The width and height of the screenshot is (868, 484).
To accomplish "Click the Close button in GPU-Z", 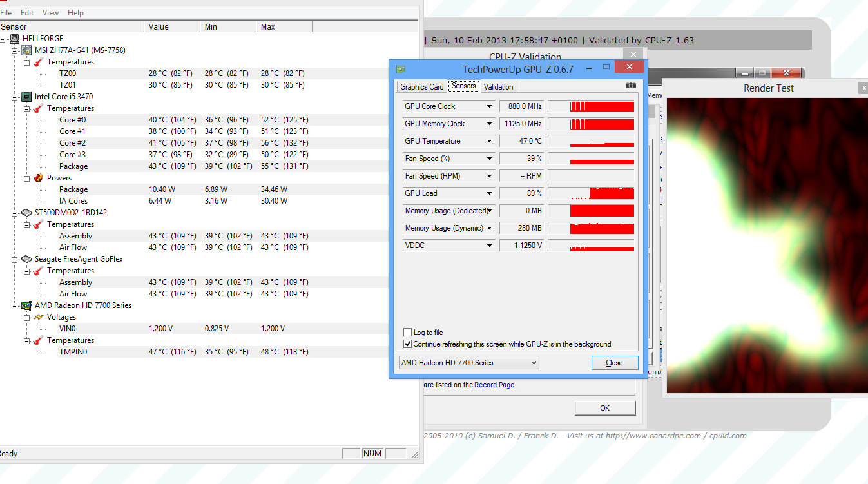I will (x=615, y=363).
